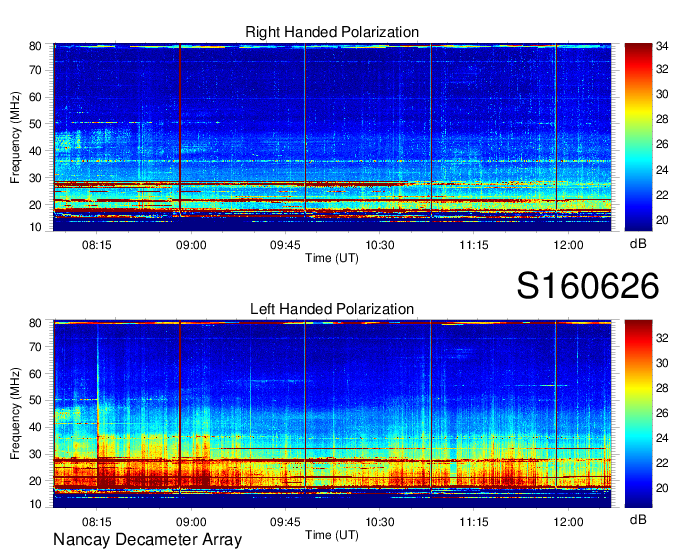Click the 28 value on Left Handed color bar
The height and width of the screenshot is (552, 680).
[x=662, y=389]
